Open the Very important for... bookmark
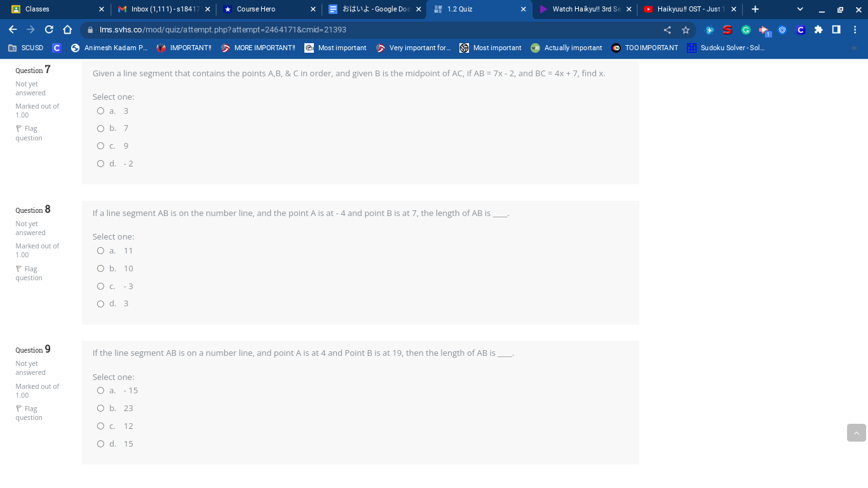Screen dimensions: 868x488 (414, 48)
